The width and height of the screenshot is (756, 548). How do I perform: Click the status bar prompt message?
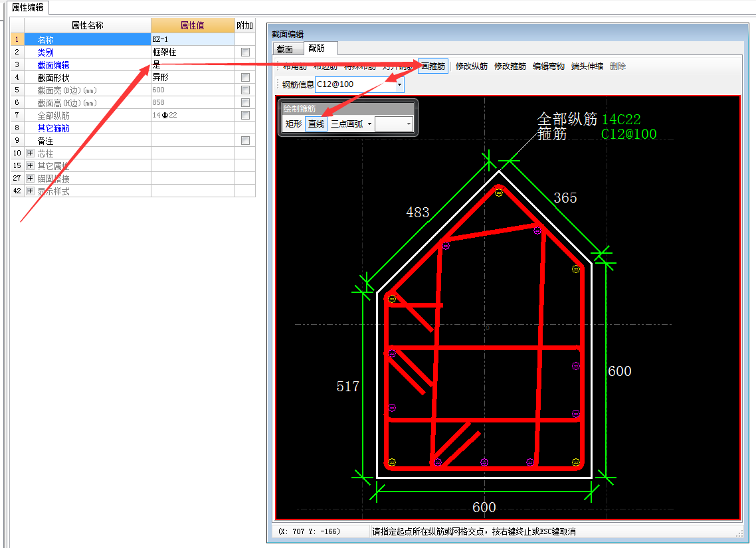[474, 531]
